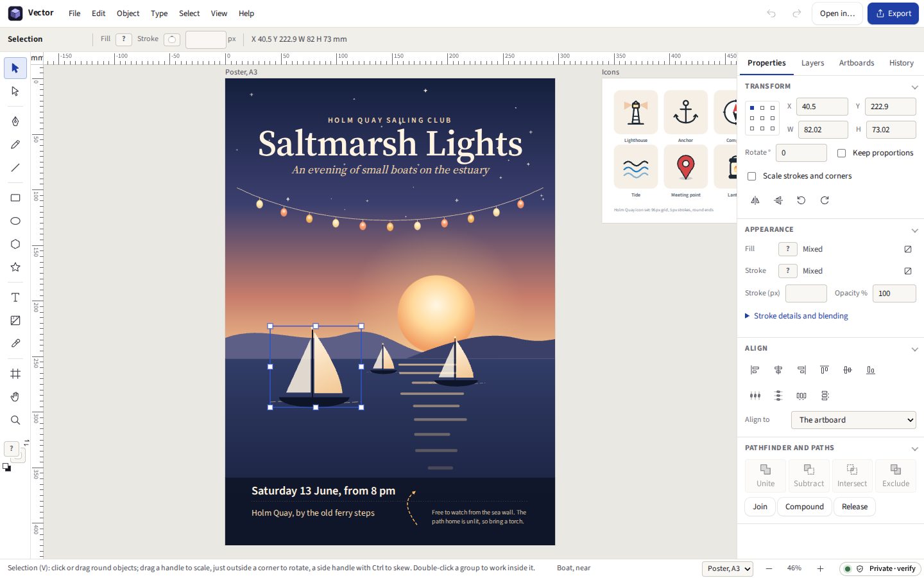Collapse the Pathfinder and Paths section
This screenshot has height=578, width=924.
pos(914,448)
